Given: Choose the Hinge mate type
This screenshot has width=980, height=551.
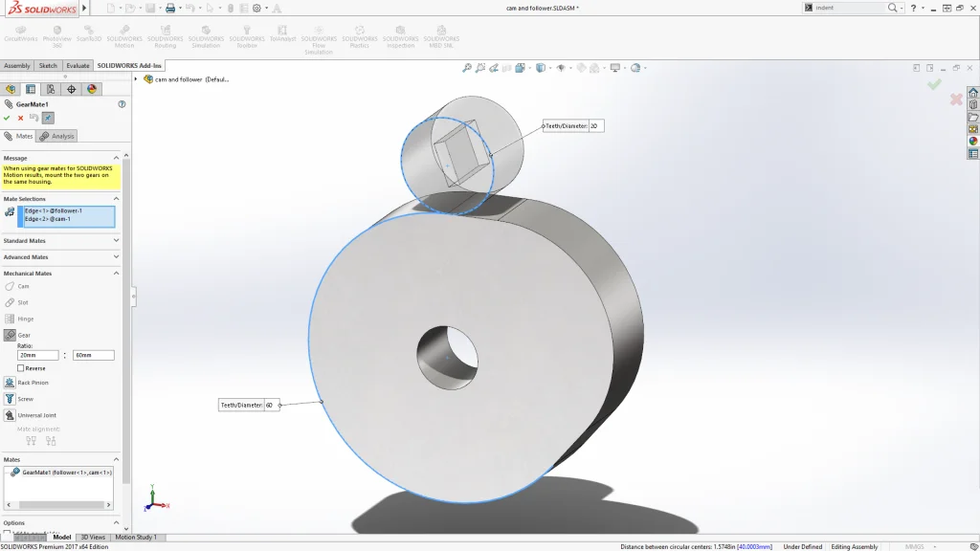Looking at the screenshot, I should point(25,319).
